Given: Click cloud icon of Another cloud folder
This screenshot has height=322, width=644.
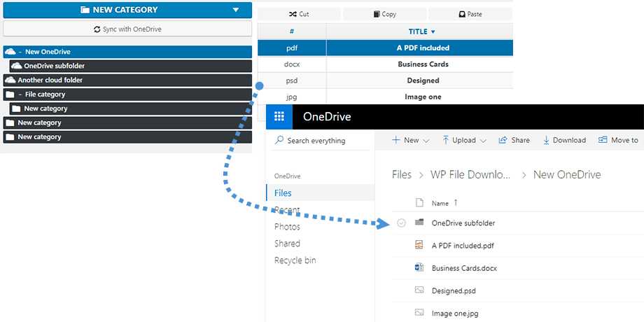Looking at the screenshot, I should pos(10,80).
